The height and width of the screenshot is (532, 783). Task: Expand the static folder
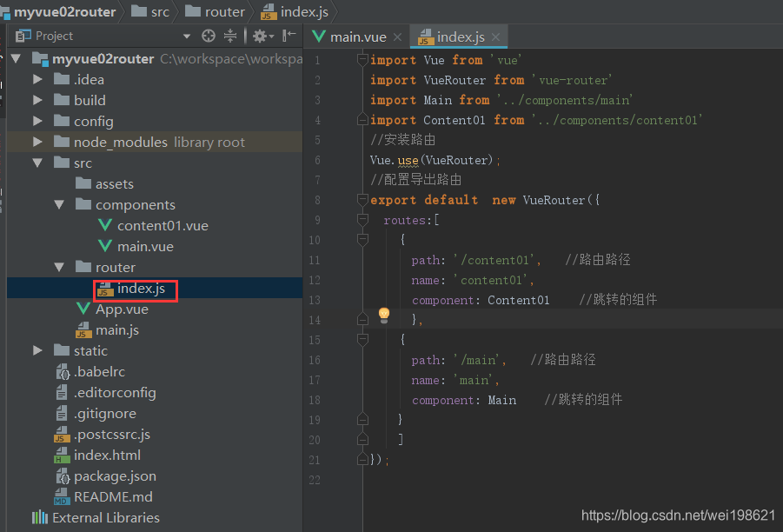(37, 350)
